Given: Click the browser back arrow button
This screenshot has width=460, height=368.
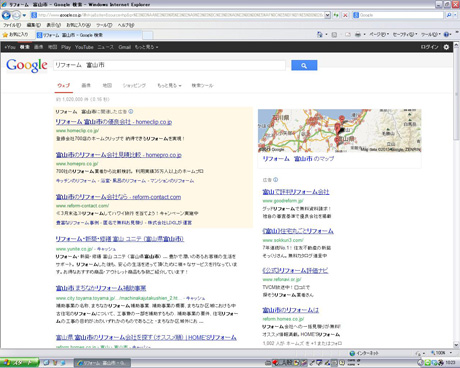Looking at the screenshot, I should (6, 15).
